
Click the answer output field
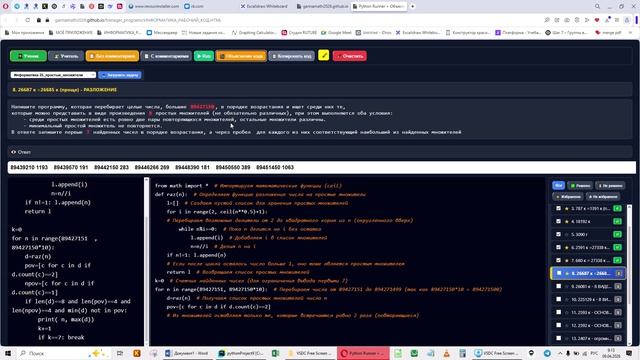(322, 167)
